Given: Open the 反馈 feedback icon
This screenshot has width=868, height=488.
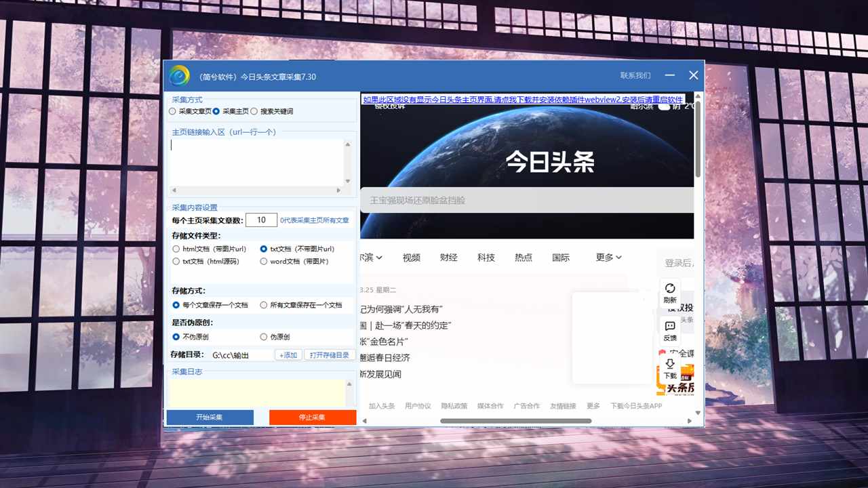Looking at the screenshot, I should (670, 327).
